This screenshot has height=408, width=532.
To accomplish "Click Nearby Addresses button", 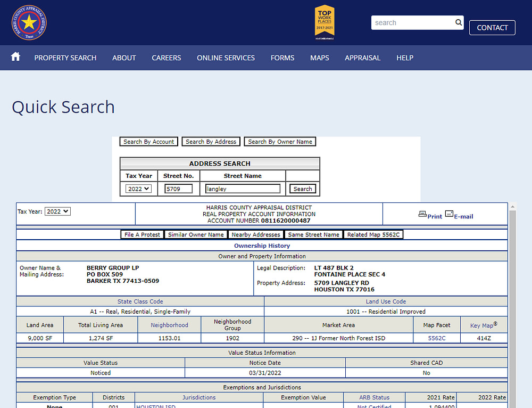I will point(256,234).
